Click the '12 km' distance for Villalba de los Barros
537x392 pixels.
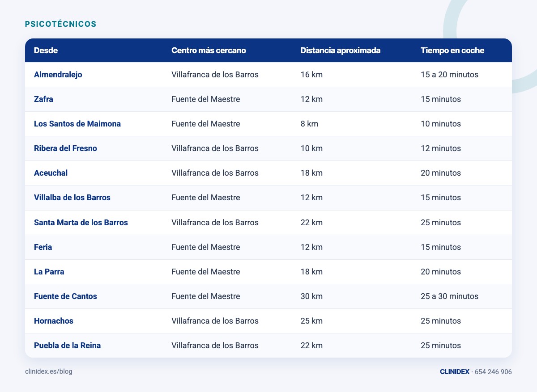pyautogui.click(x=311, y=198)
